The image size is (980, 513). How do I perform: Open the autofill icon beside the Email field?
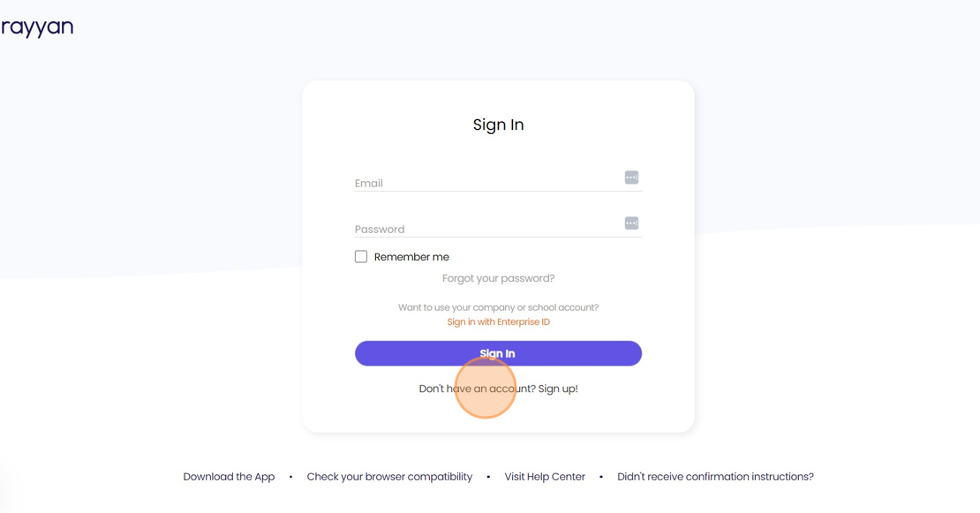631,177
